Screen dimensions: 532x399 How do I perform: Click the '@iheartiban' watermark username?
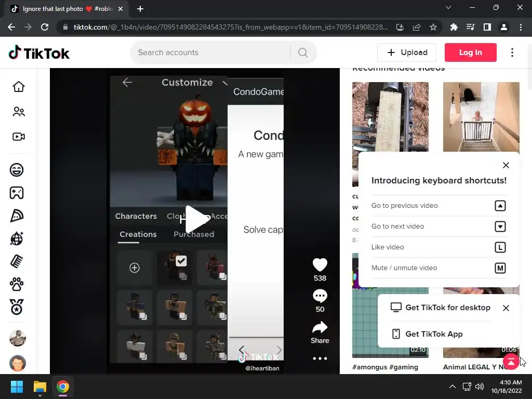pos(262,368)
